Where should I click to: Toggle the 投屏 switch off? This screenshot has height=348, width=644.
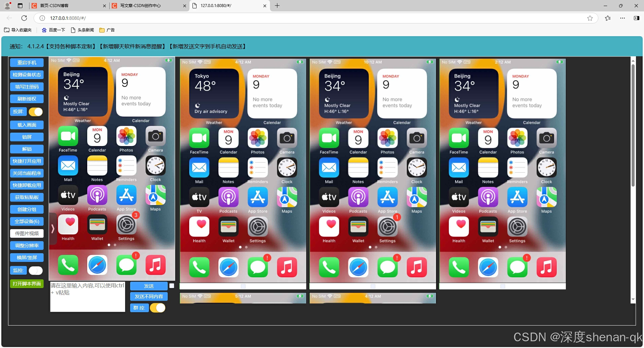(x=36, y=112)
